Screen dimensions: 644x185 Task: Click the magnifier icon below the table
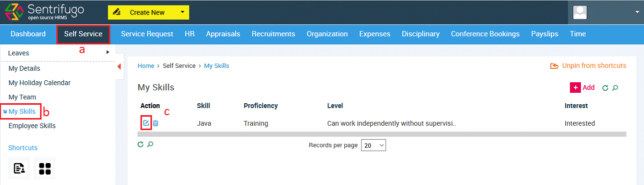click(x=150, y=145)
